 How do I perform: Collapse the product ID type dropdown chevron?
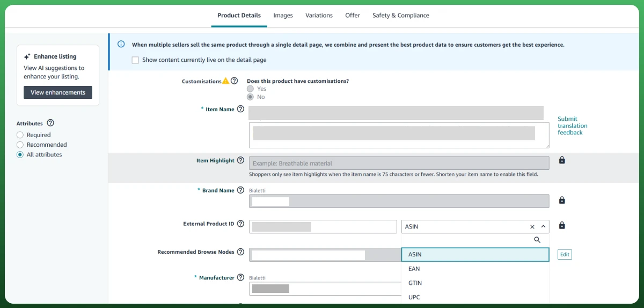(543, 227)
